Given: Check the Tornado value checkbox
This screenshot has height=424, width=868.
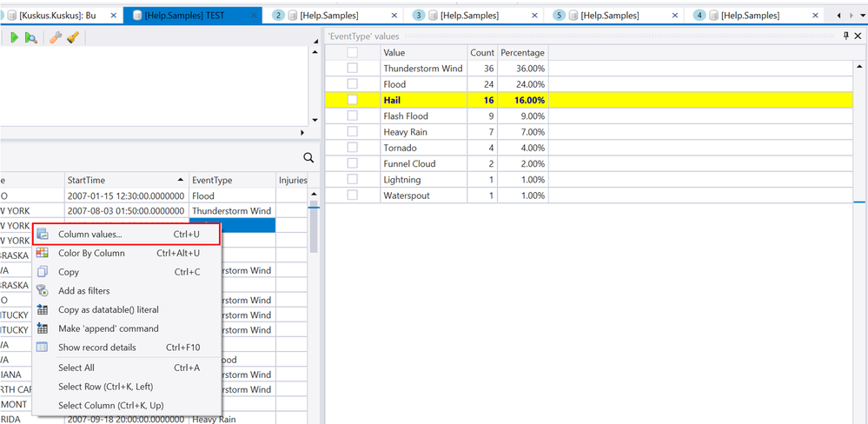Looking at the screenshot, I should click(x=352, y=148).
